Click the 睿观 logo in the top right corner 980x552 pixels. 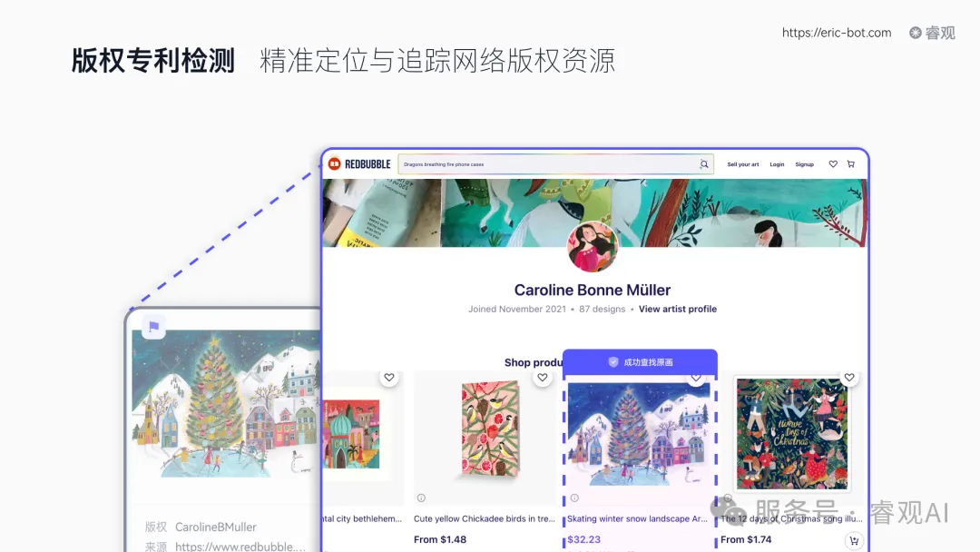[932, 33]
